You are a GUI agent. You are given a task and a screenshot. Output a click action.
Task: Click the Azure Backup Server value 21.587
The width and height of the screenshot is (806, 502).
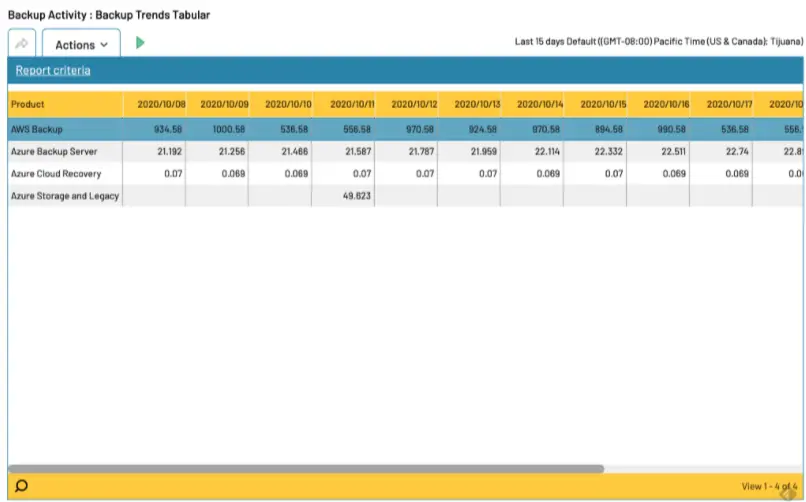(x=358, y=152)
